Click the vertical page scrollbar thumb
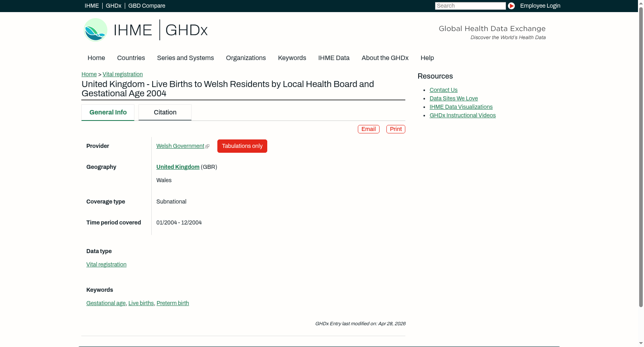Screen dimensions: 644x347 point(641,157)
